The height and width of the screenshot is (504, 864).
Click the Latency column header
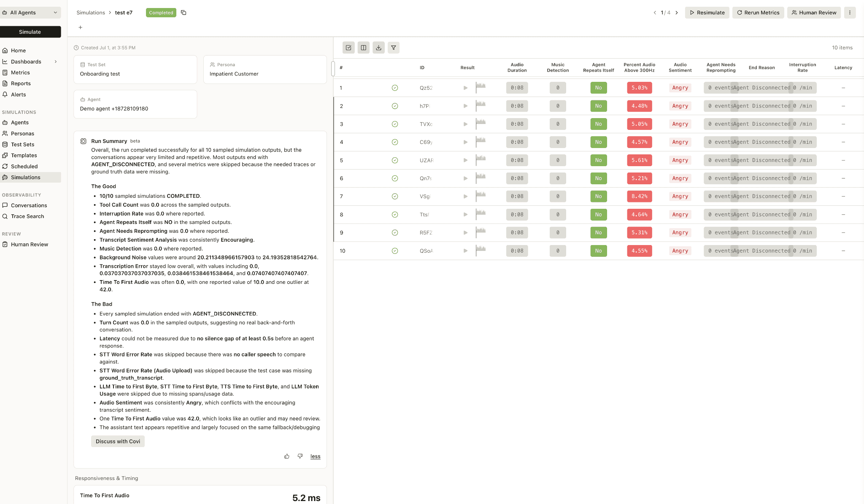(843, 67)
